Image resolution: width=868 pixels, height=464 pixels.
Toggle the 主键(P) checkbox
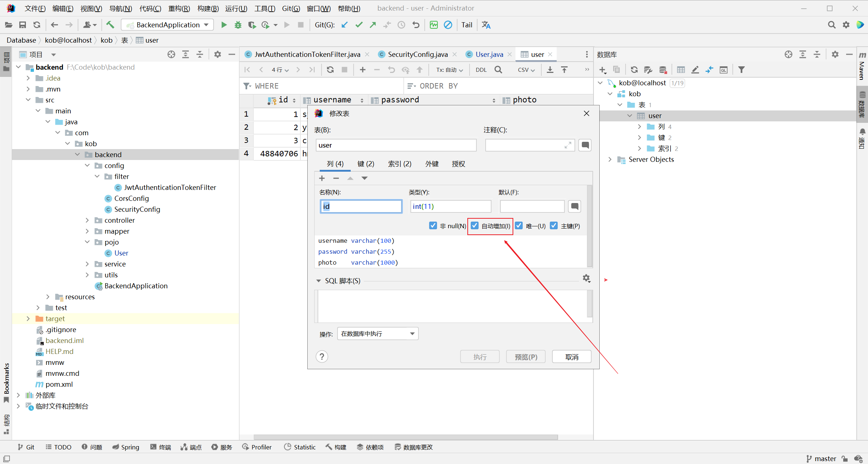554,226
